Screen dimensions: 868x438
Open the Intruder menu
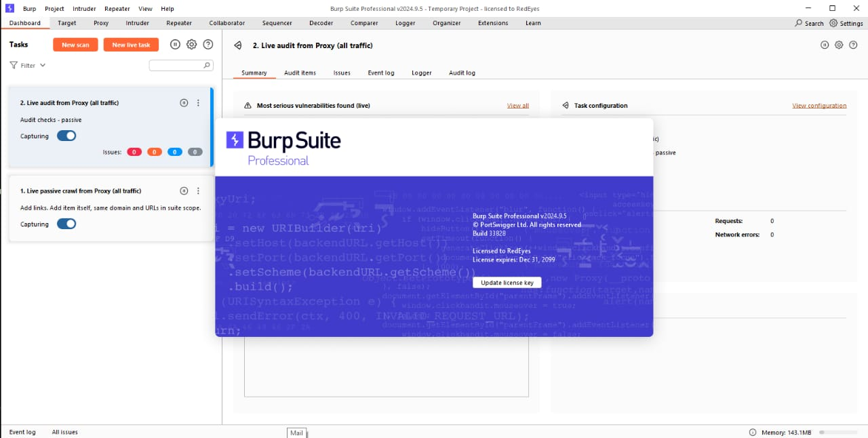84,9
